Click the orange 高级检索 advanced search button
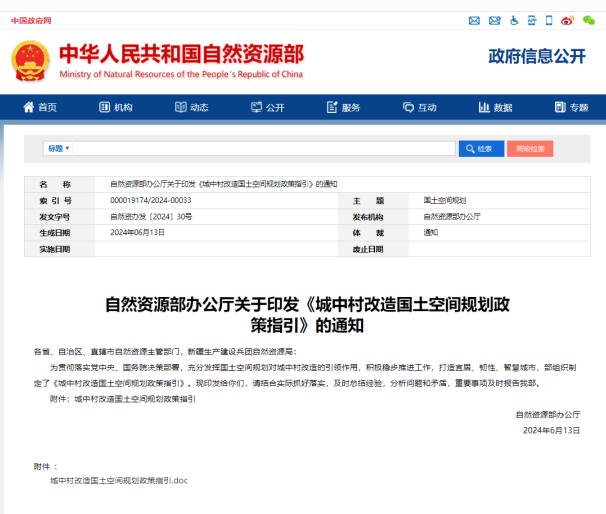This screenshot has height=514, width=606. pos(530,149)
